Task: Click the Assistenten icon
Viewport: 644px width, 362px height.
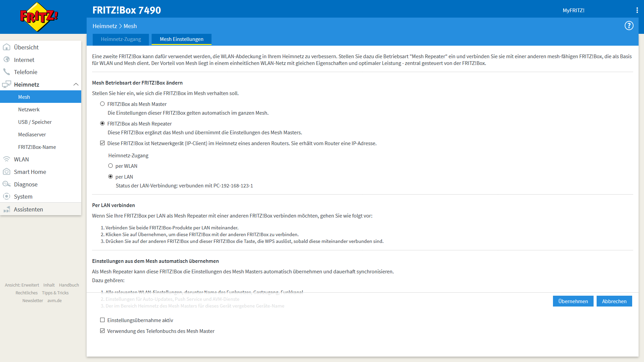Action: click(6, 209)
